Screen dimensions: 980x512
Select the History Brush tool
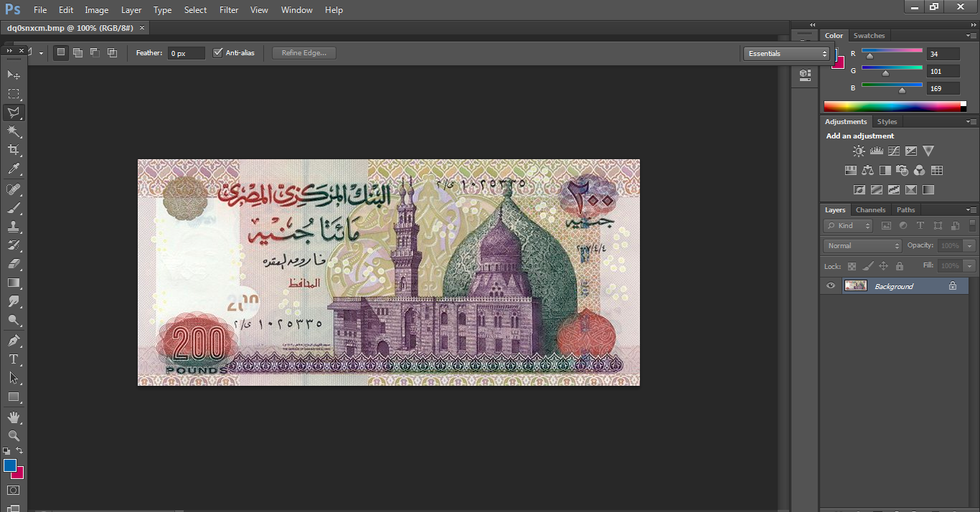click(14, 245)
